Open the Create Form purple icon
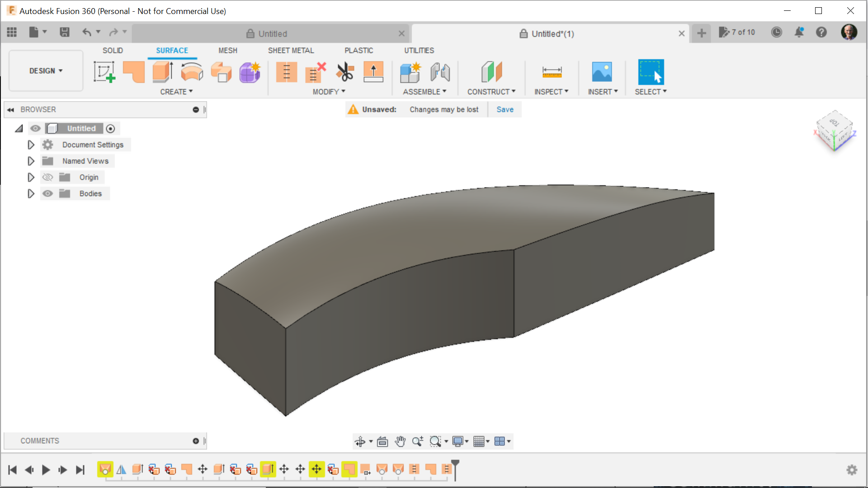 point(250,72)
